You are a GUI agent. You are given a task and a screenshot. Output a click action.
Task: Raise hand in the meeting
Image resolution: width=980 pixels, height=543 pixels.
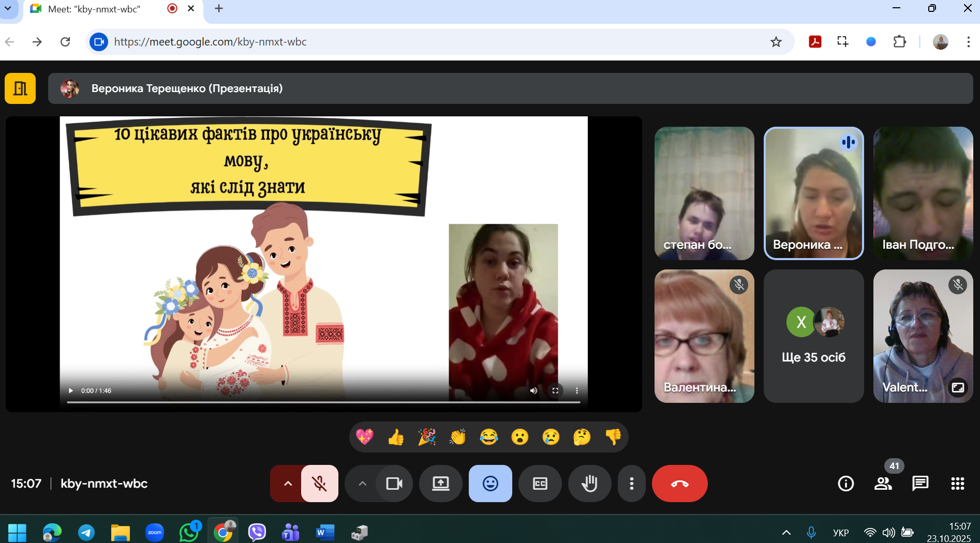589,484
